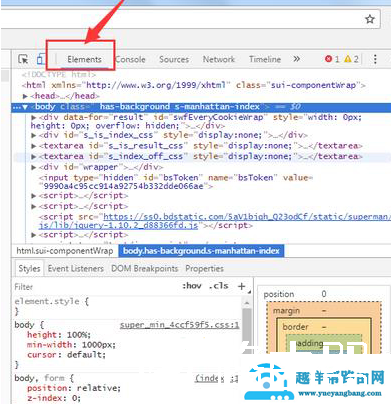The width and height of the screenshot is (391, 404).
Task: Open the DevTools three-dot menu
Action: pyautogui.click(x=375, y=59)
